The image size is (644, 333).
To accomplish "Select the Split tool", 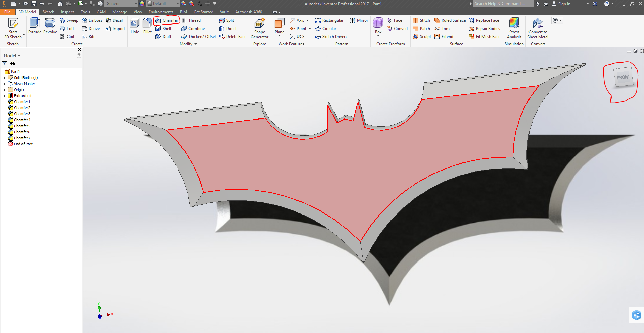I will (x=227, y=20).
